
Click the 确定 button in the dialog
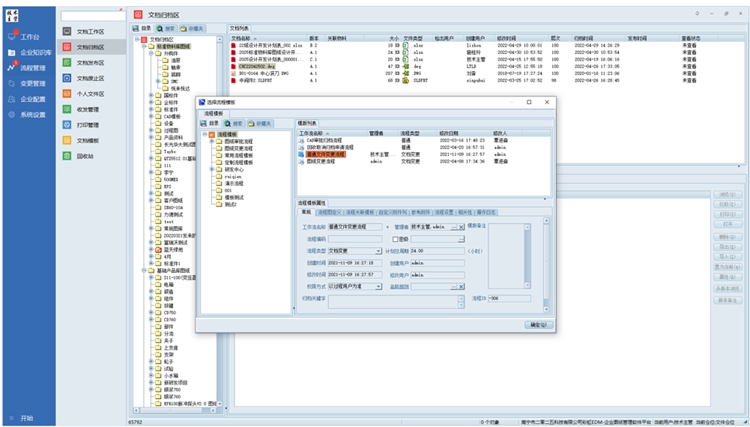(x=538, y=325)
